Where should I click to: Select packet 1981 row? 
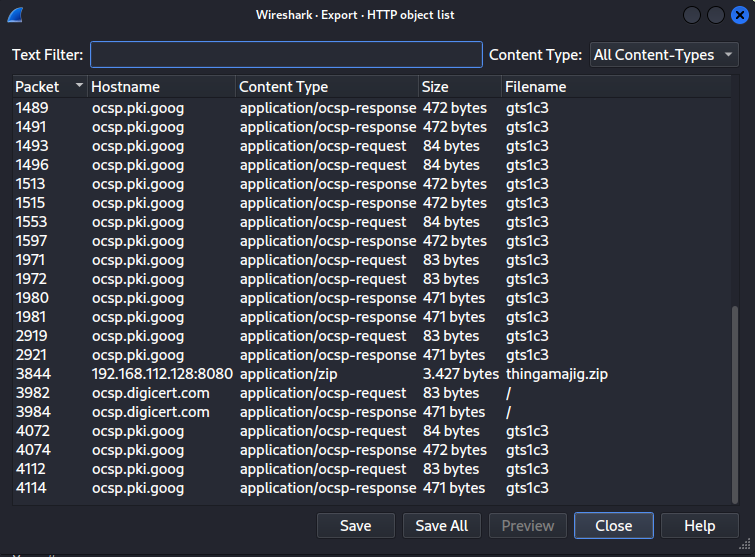click(x=372, y=317)
